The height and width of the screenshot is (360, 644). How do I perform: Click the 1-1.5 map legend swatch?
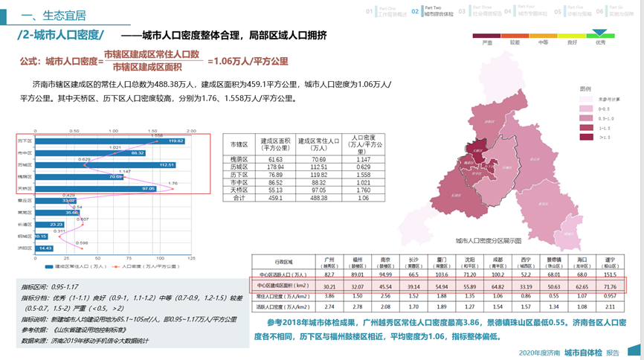(586, 127)
